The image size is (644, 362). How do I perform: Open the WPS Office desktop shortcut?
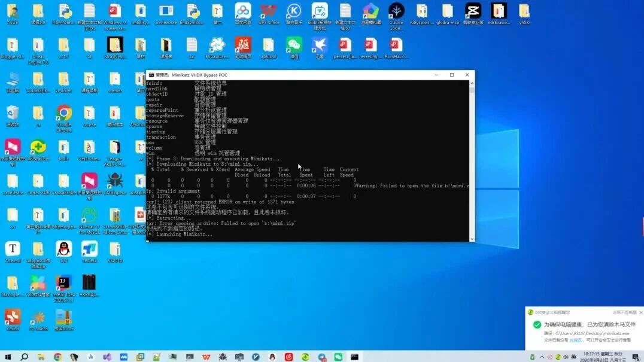pos(269,14)
